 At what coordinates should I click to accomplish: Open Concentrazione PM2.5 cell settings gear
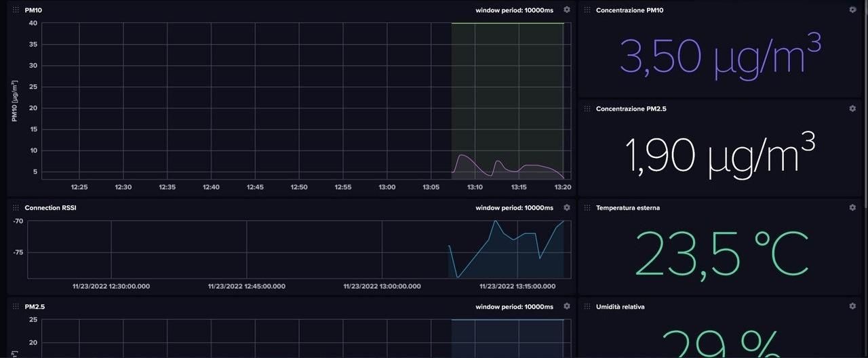(x=852, y=108)
